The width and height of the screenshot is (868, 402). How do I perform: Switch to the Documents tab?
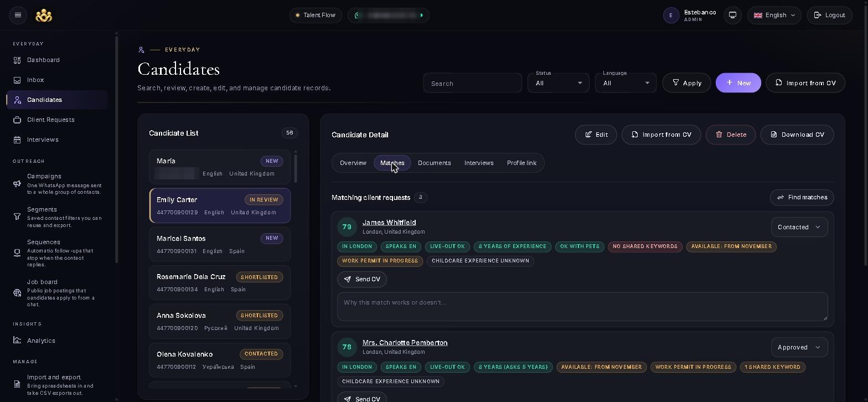tap(434, 163)
